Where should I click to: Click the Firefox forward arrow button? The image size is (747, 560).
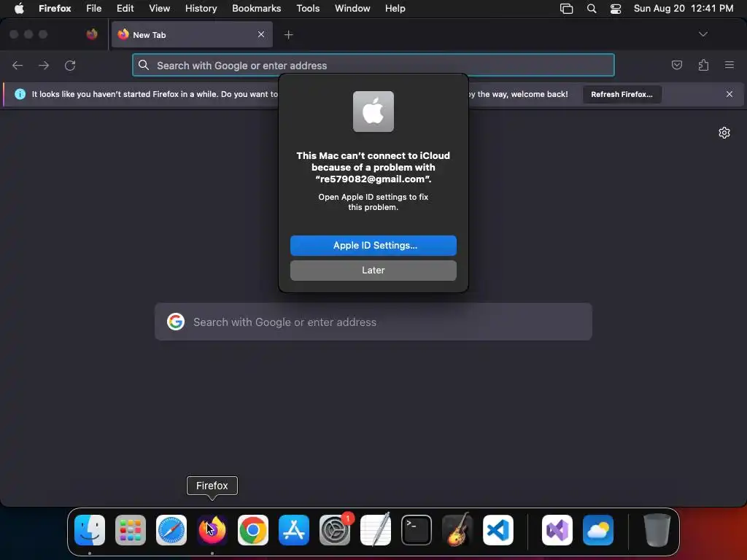(x=44, y=65)
